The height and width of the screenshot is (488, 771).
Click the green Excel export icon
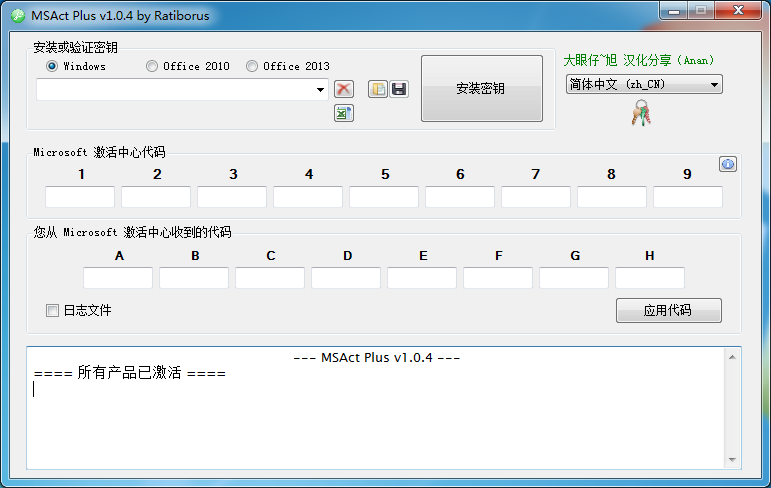pyautogui.click(x=344, y=113)
